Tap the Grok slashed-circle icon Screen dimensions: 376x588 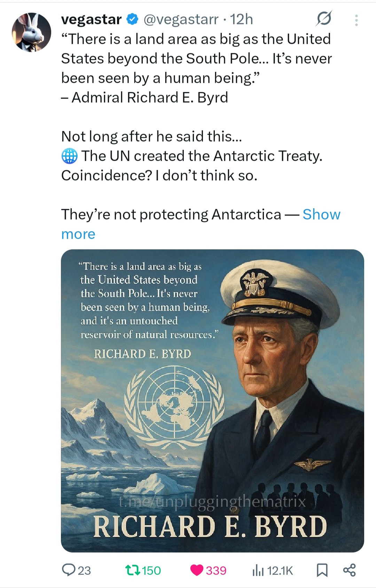click(324, 19)
